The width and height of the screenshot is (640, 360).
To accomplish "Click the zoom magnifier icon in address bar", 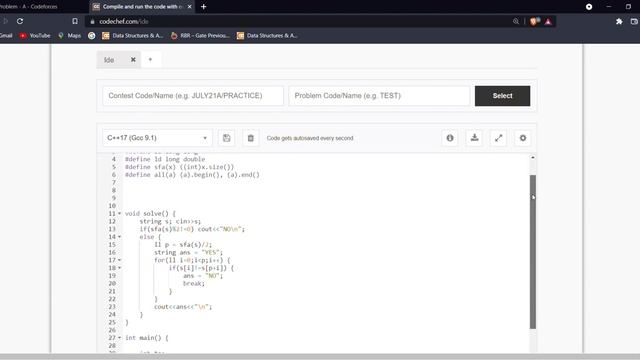I will click(x=516, y=21).
